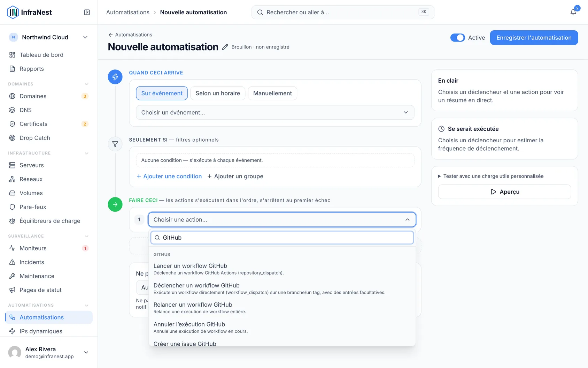
Task: Click the InfraNest logo icon
Action: [x=13, y=12]
